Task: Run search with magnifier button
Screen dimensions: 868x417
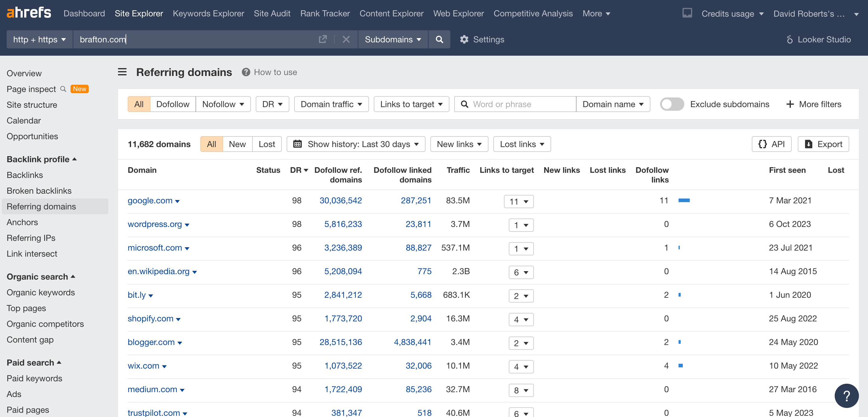Action: (x=439, y=39)
